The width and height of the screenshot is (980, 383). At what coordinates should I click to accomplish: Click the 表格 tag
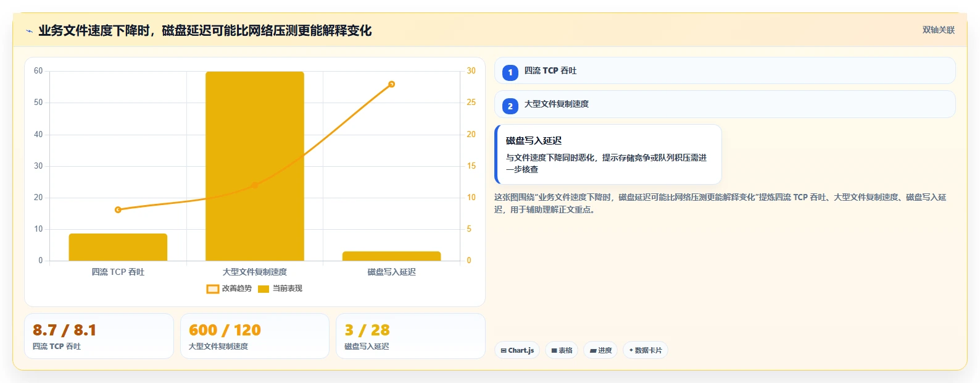coord(562,350)
